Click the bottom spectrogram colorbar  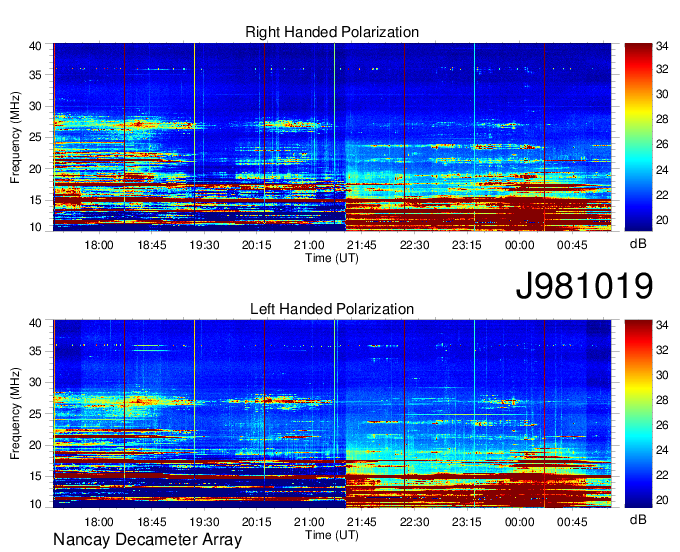(638, 414)
